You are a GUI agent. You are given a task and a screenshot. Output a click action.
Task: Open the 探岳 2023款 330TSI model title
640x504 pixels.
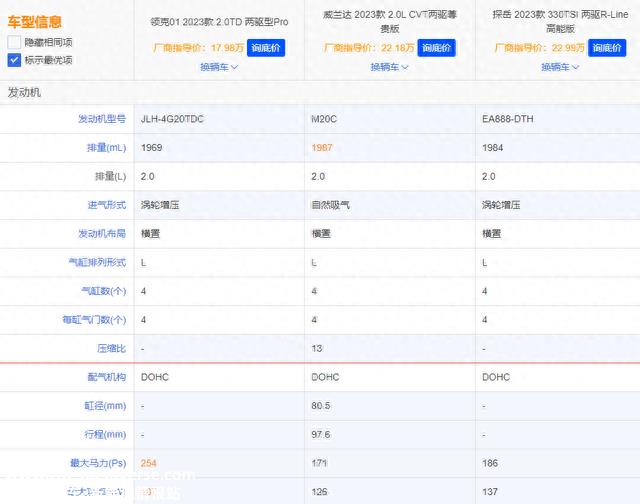pos(560,22)
